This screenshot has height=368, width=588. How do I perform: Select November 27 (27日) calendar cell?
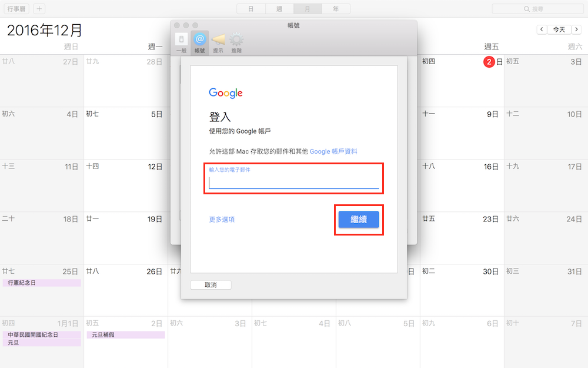point(42,81)
